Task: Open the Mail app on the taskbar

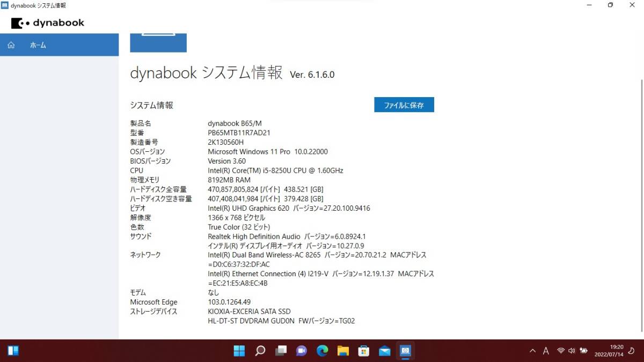Action: coord(384,351)
